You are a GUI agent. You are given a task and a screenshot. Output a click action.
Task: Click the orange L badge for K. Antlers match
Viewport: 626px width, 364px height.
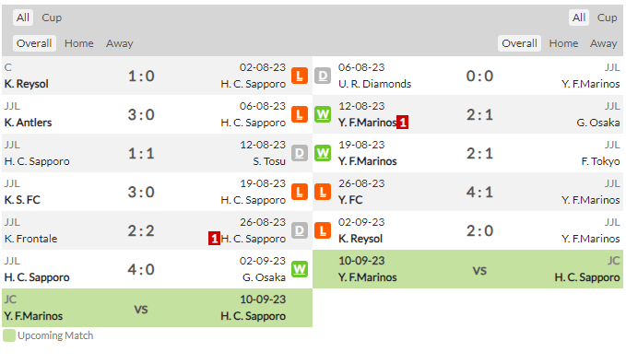pyautogui.click(x=299, y=114)
